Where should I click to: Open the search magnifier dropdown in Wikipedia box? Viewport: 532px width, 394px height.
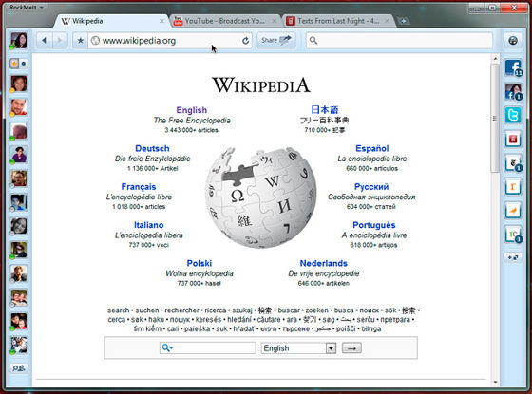(x=167, y=347)
